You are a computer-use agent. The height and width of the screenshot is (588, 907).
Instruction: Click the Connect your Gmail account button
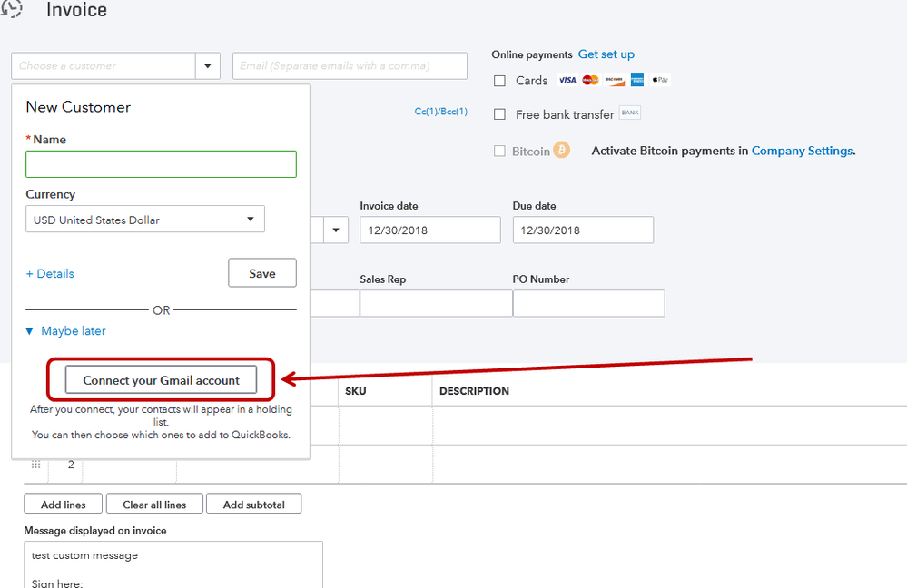coord(161,380)
